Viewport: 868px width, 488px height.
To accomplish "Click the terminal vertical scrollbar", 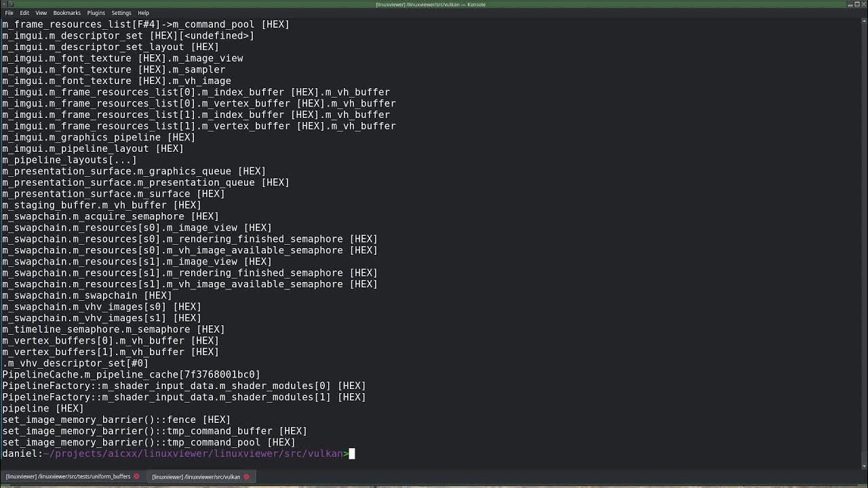I will tap(864, 244).
